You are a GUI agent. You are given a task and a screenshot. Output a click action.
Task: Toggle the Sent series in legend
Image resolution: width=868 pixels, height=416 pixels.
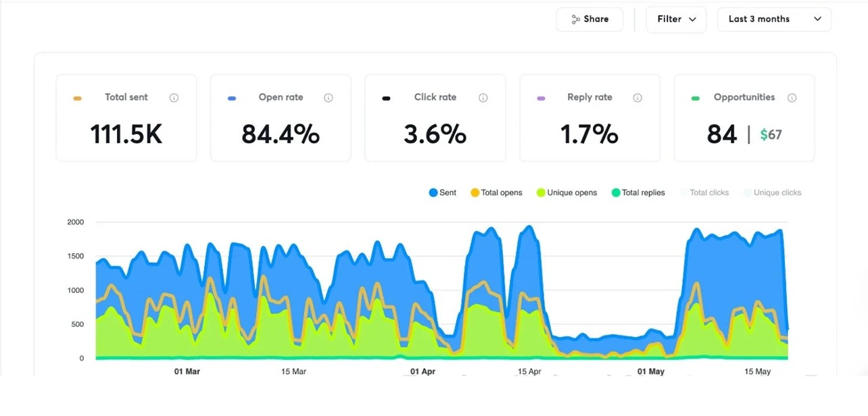[x=443, y=192]
